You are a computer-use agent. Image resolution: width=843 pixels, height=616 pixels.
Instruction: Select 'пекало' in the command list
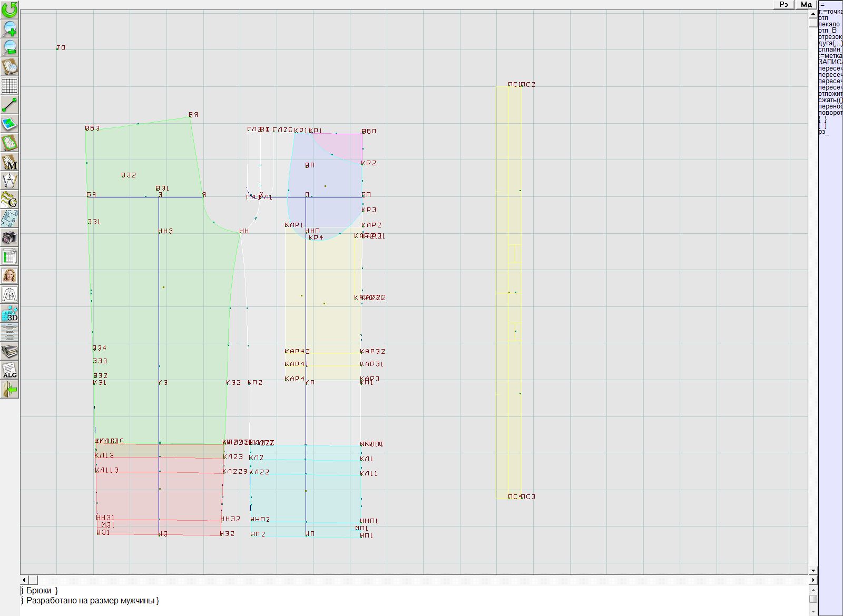(x=829, y=24)
